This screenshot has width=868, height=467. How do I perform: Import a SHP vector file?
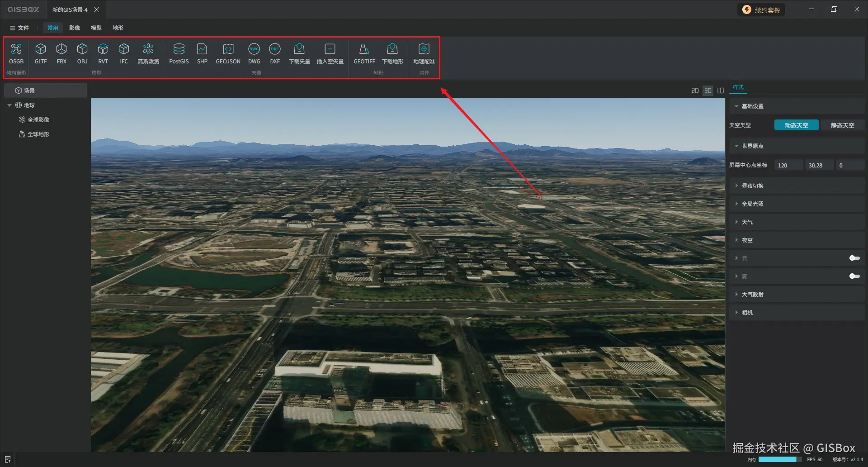pyautogui.click(x=202, y=53)
